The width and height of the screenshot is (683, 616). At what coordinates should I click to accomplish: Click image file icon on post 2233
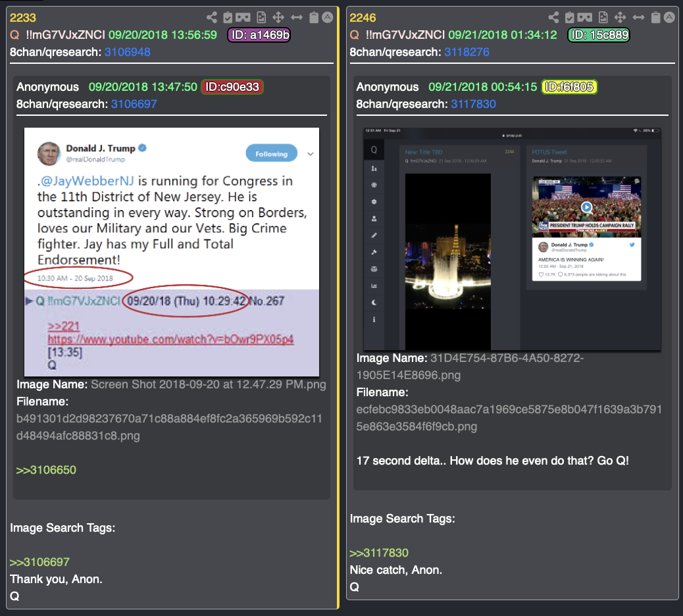[261, 17]
